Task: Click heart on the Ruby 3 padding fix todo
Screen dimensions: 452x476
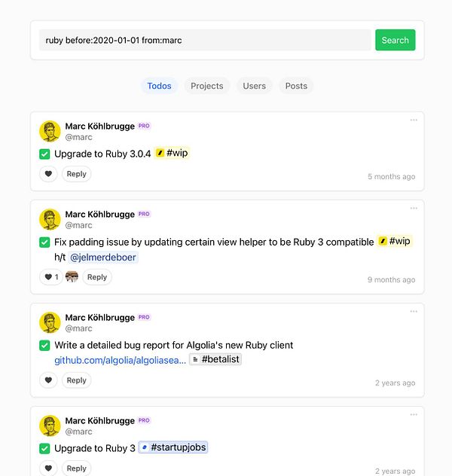Action: coord(49,277)
